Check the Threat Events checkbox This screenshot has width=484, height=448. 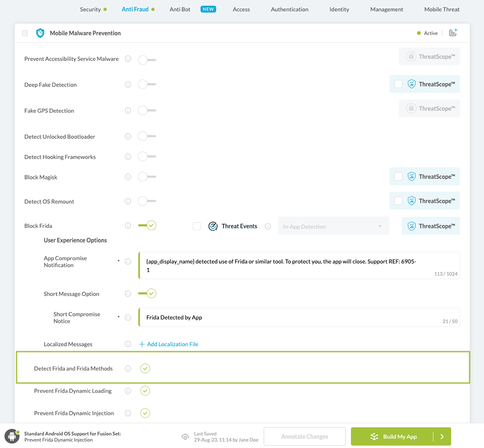pos(197,226)
